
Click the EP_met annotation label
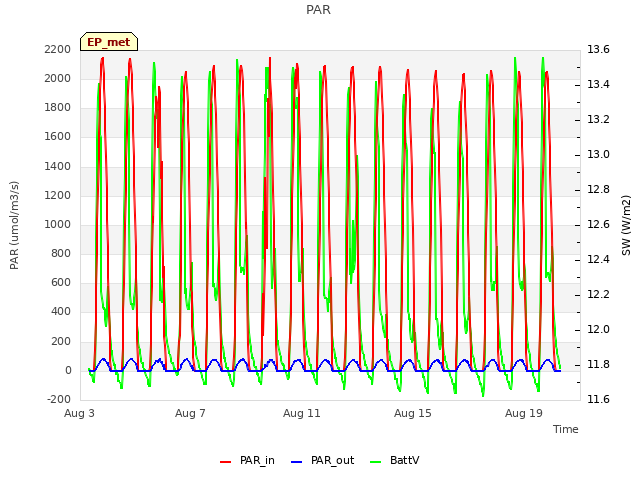click(x=109, y=42)
